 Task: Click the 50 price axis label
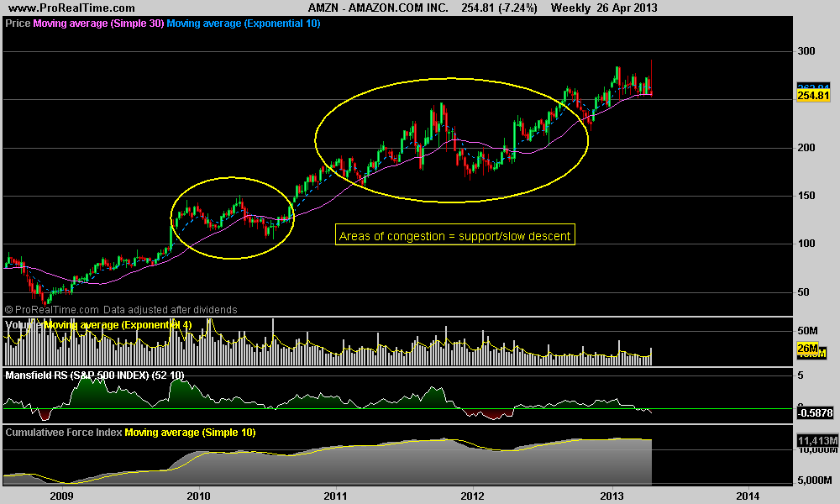coord(804,292)
